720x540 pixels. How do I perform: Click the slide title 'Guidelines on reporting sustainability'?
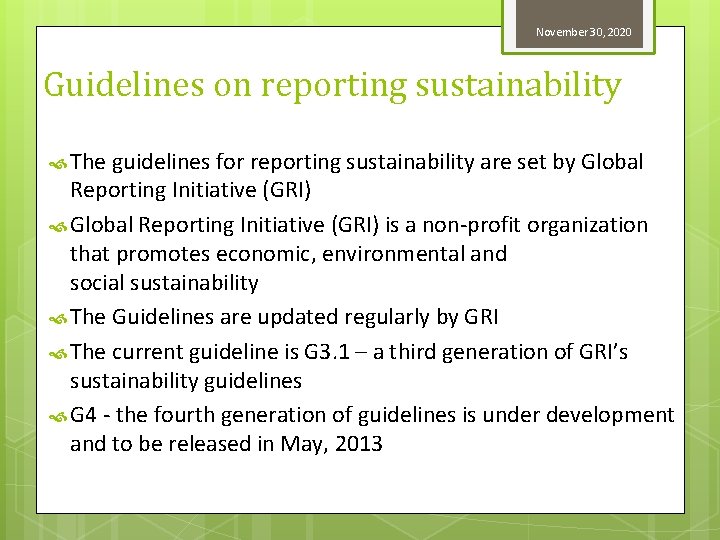(x=332, y=86)
